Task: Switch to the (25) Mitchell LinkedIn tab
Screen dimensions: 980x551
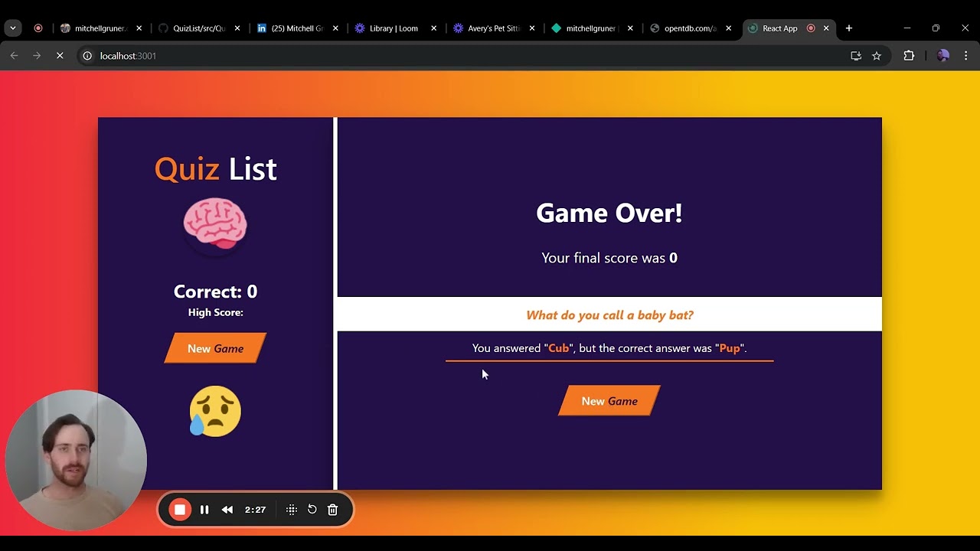Action: pos(297,28)
